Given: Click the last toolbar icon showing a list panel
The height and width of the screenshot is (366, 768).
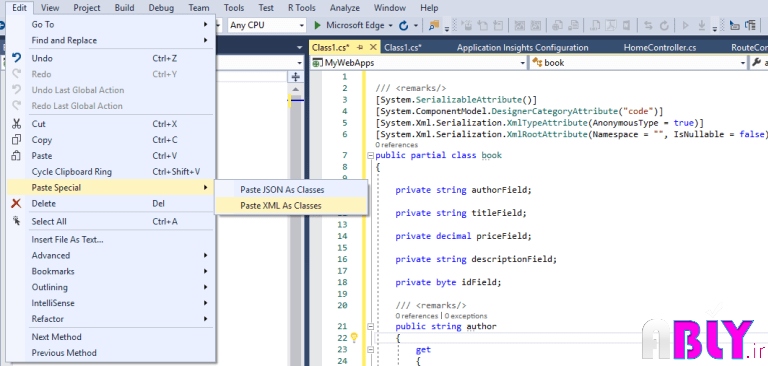Looking at the screenshot, I should 750,25.
